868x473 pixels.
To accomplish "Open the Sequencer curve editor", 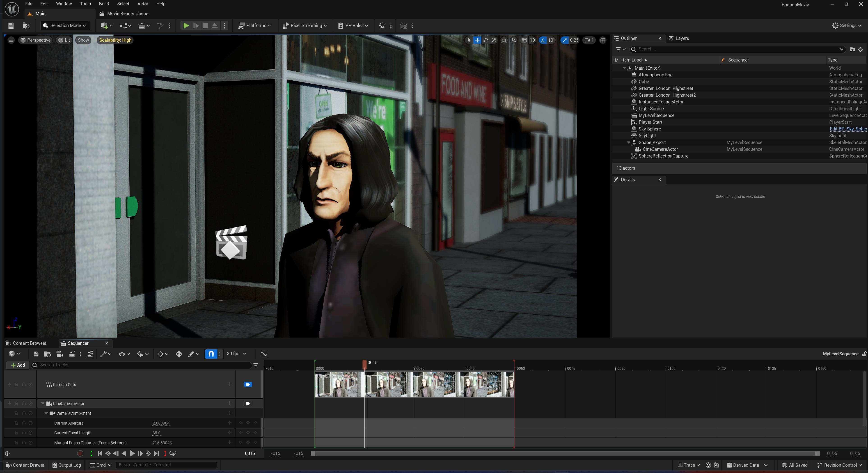I will point(264,354).
